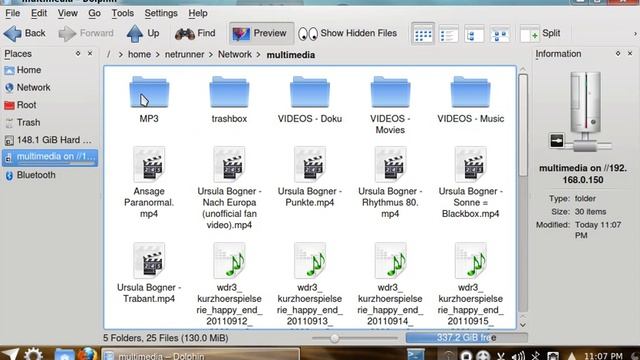Select Ansage Paranormal.mp4 video file
The height and width of the screenshot is (360, 640).
pyautogui.click(x=149, y=183)
